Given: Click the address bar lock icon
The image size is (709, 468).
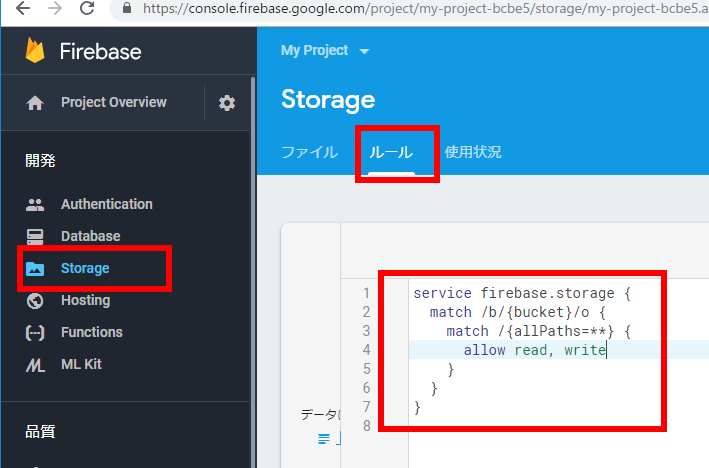Looking at the screenshot, I should (127, 8).
